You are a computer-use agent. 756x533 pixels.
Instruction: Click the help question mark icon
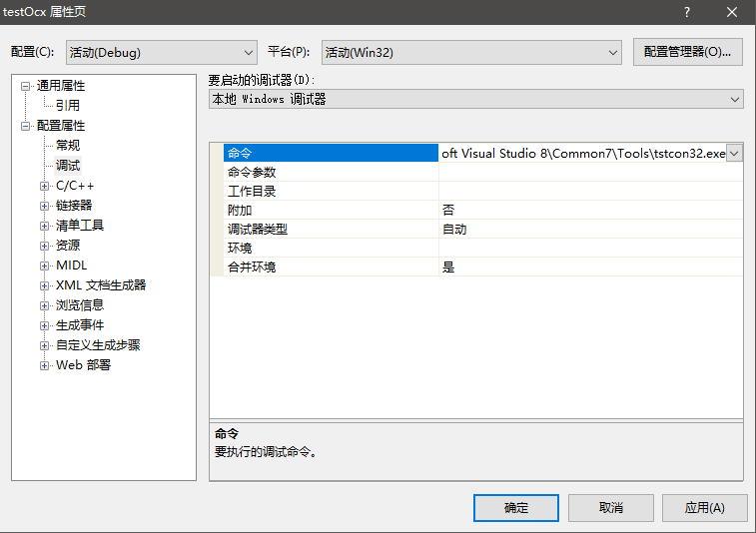pos(687,12)
